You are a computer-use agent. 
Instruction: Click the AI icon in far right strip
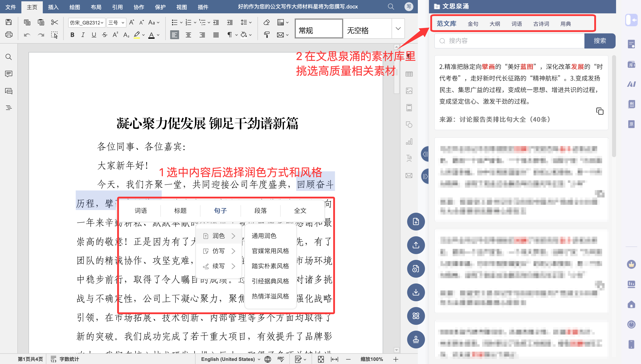pyautogui.click(x=631, y=84)
